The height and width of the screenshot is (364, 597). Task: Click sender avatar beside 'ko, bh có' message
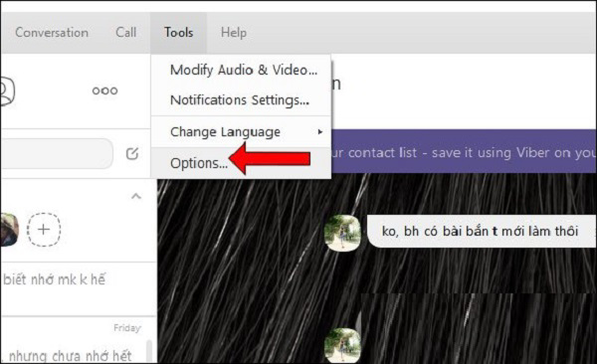click(342, 233)
